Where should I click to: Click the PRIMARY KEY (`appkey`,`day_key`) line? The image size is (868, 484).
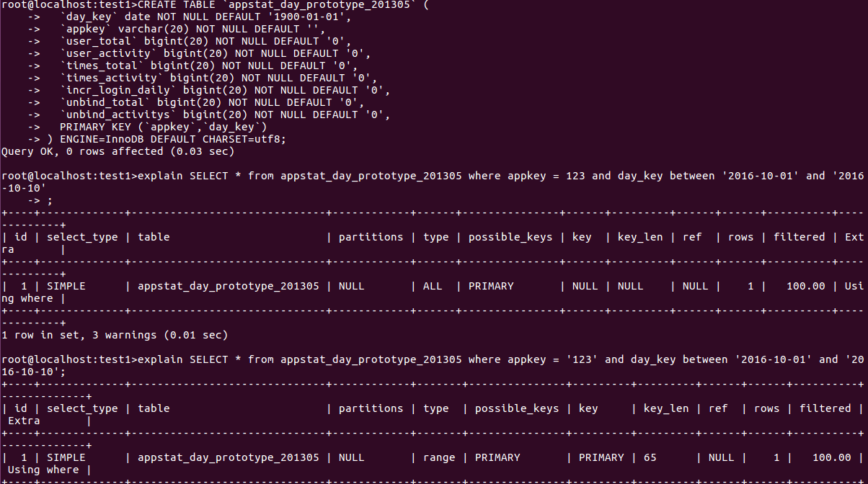click(x=164, y=127)
